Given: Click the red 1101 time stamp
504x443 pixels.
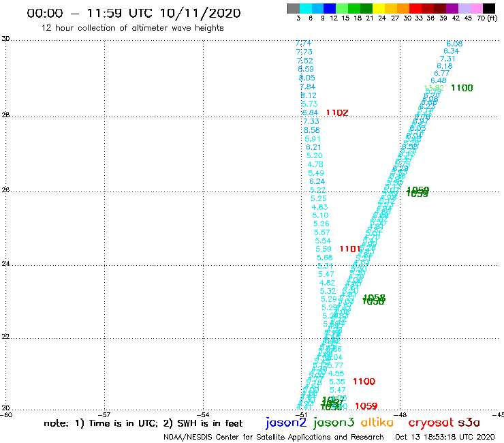Looking at the screenshot, I should [350, 249].
